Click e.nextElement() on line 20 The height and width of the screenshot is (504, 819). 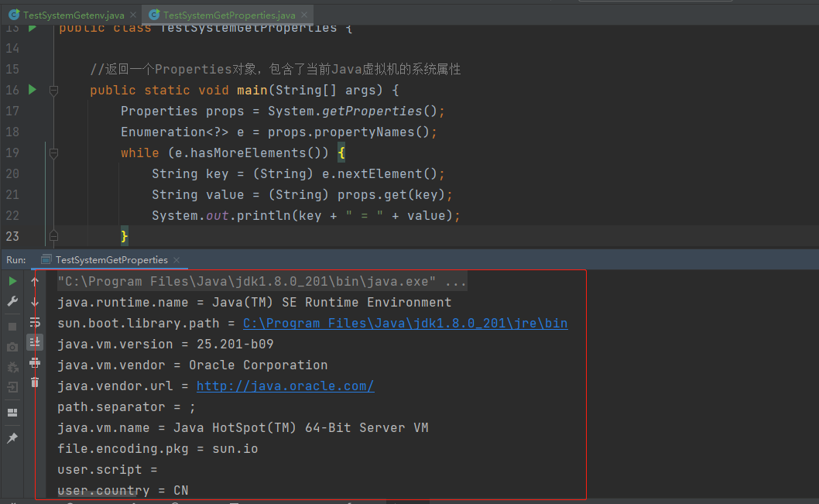(x=379, y=173)
